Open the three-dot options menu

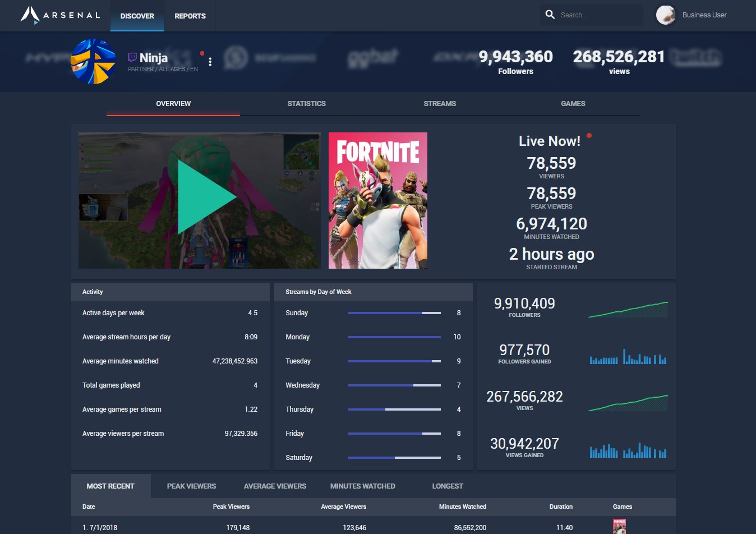tap(210, 61)
